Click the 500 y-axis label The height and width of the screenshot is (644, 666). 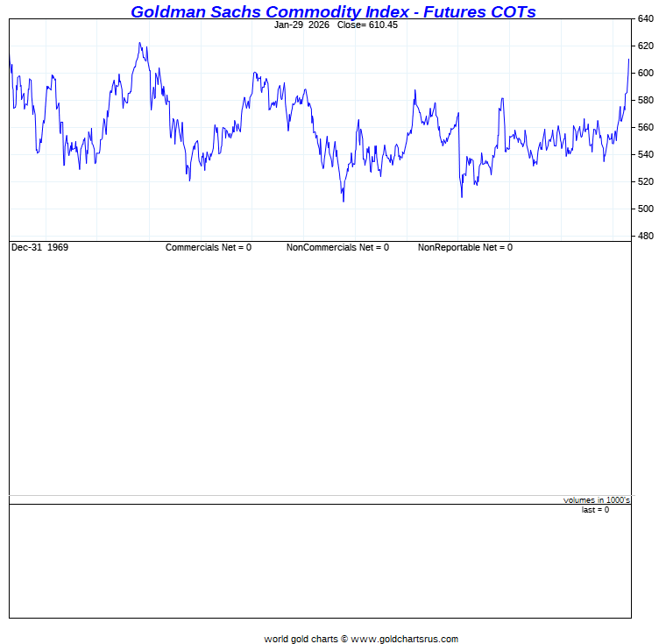pyautogui.click(x=646, y=209)
